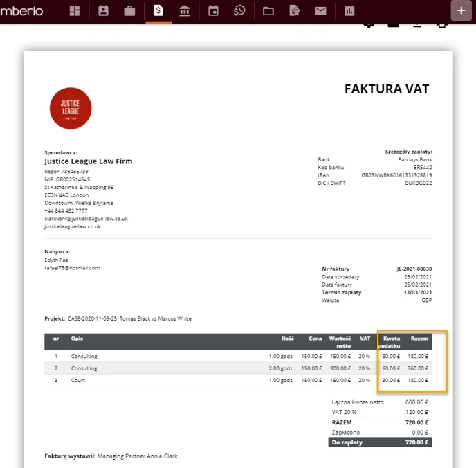The width and height of the screenshot is (476, 468).
Task: Click the Justice League logo on invoice
Action: [x=71, y=109]
